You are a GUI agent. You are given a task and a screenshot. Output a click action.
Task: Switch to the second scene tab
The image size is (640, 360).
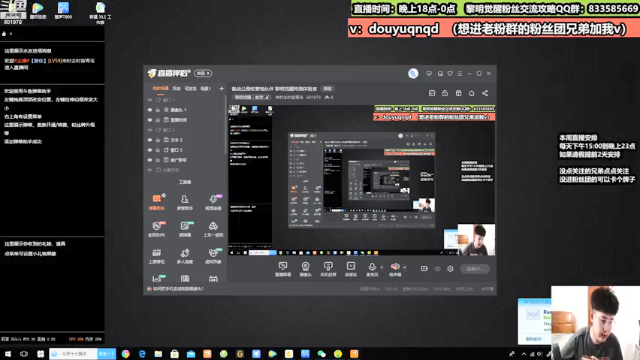[176, 88]
